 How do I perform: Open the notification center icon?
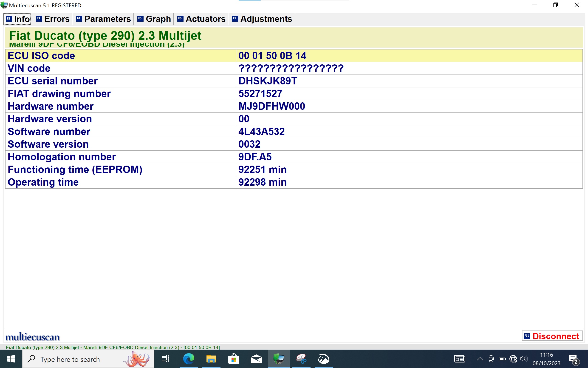pyautogui.click(x=574, y=359)
